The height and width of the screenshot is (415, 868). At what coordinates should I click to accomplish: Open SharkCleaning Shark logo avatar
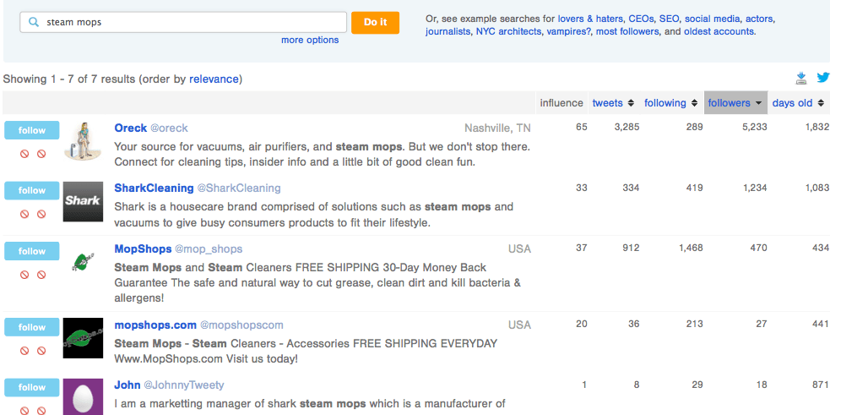pyautogui.click(x=83, y=202)
